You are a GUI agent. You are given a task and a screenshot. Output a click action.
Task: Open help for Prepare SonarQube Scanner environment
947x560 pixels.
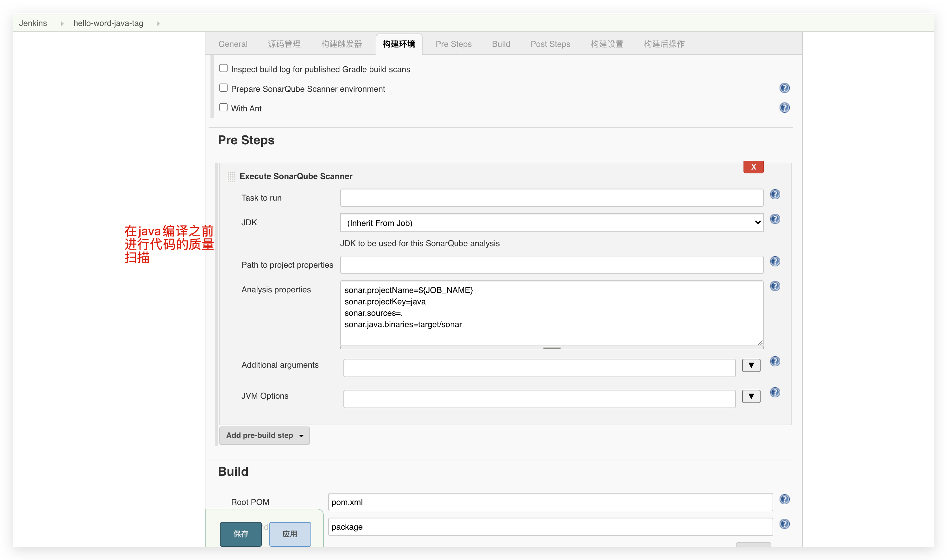tap(784, 88)
